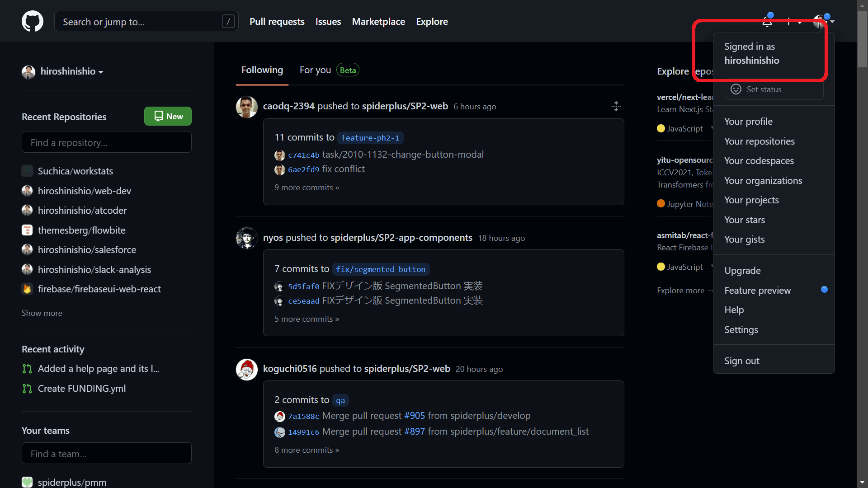
Task: Open notifications bell icon
Action: [767, 21]
